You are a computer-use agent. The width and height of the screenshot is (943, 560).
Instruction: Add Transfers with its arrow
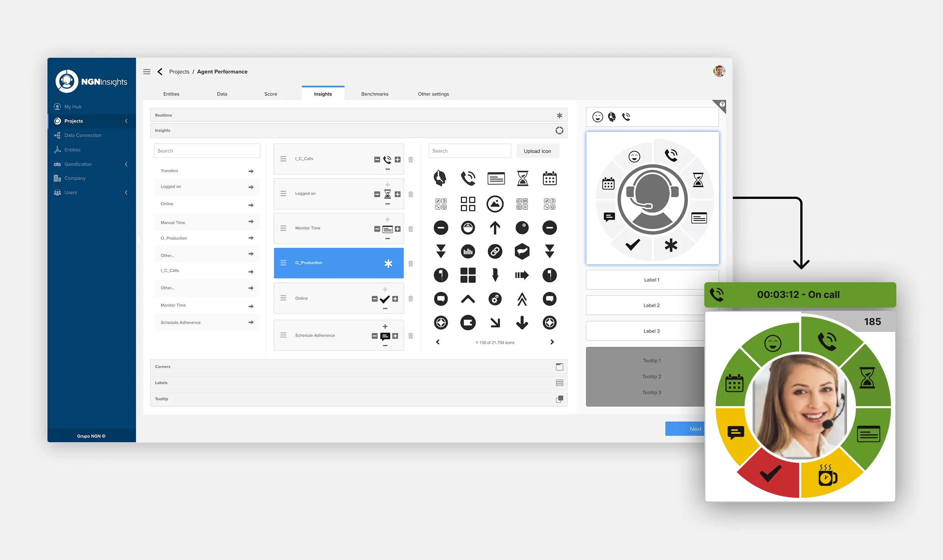(251, 171)
